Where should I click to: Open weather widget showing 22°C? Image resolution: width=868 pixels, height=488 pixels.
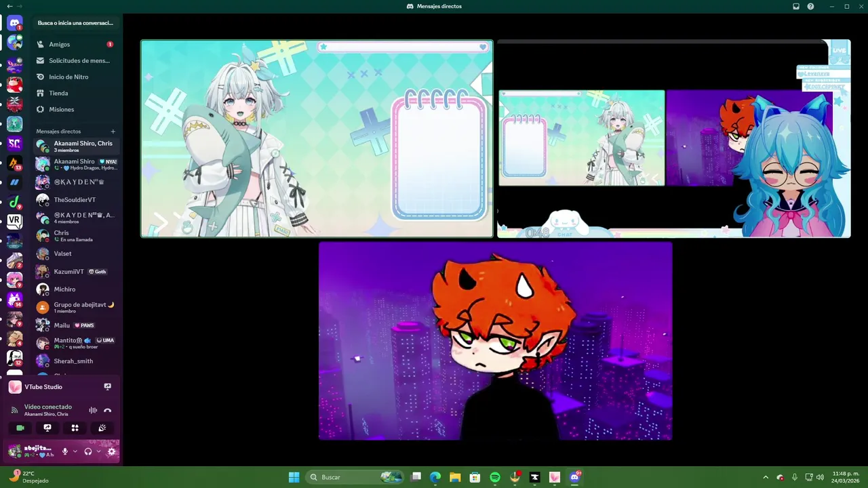click(28, 477)
